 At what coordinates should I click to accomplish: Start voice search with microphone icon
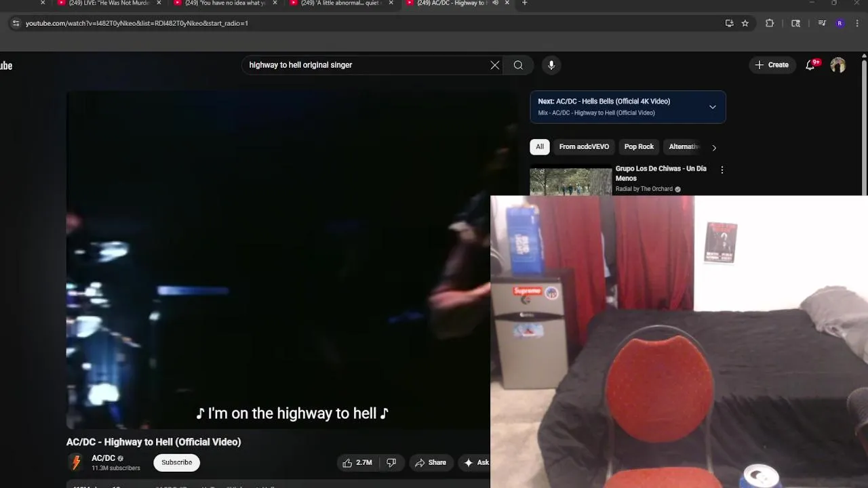(551, 65)
